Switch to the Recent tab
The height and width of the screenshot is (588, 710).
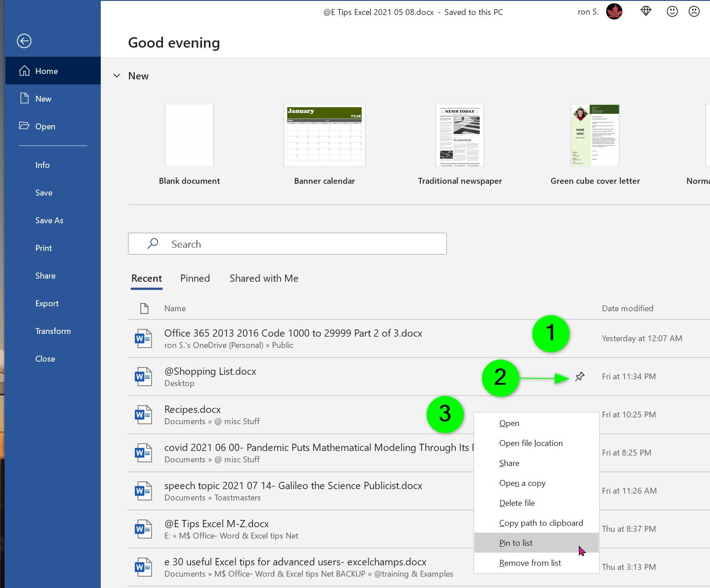click(147, 279)
